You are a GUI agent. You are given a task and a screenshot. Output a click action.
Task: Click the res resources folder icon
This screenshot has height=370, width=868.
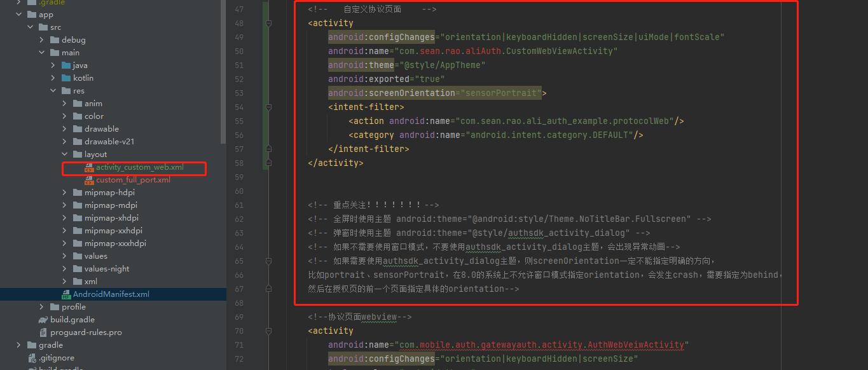point(67,90)
